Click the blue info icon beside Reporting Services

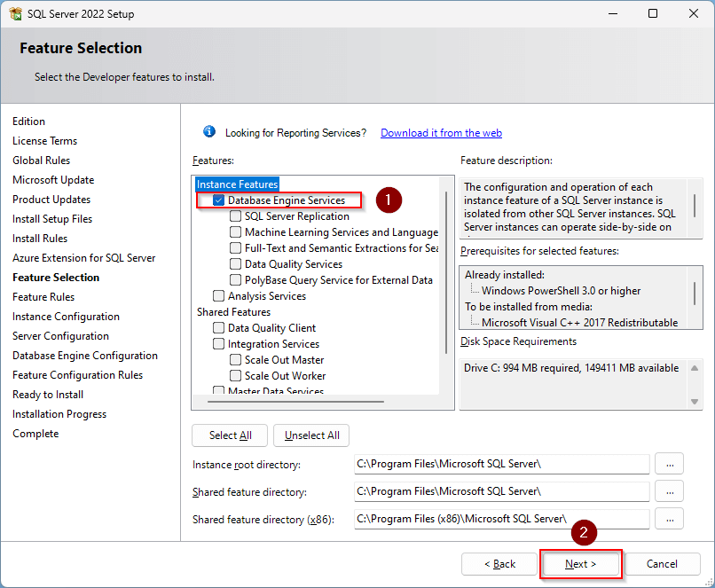[x=209, y=132]
